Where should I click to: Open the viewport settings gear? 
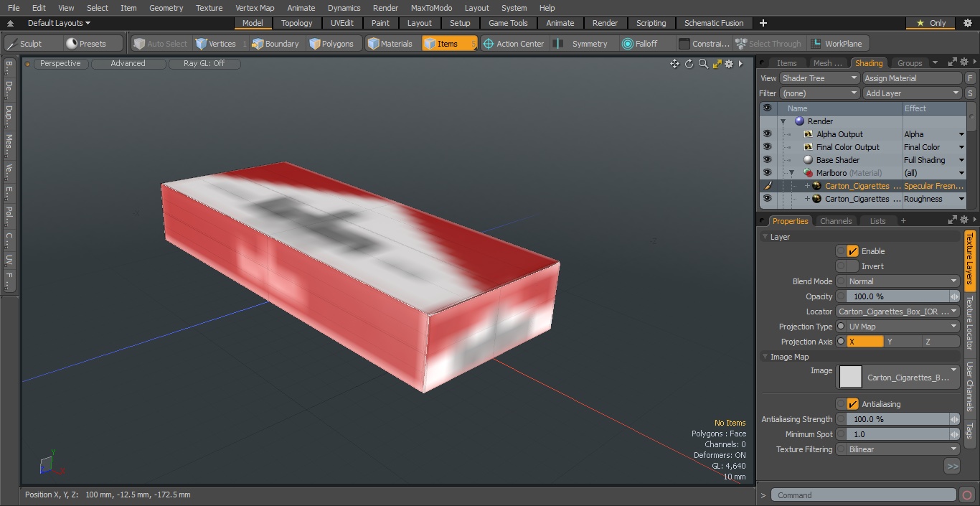(x=729, y=64)
